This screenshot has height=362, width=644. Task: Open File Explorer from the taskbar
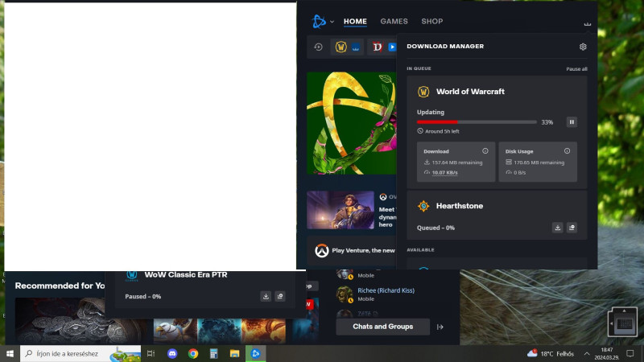[234, 353]
